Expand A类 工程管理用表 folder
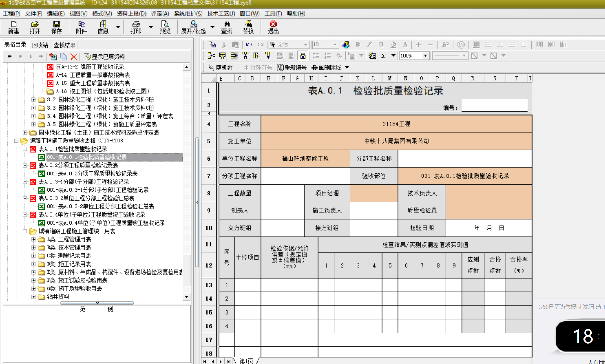This screenshot has width=605, height=364. tap(34, 240)
